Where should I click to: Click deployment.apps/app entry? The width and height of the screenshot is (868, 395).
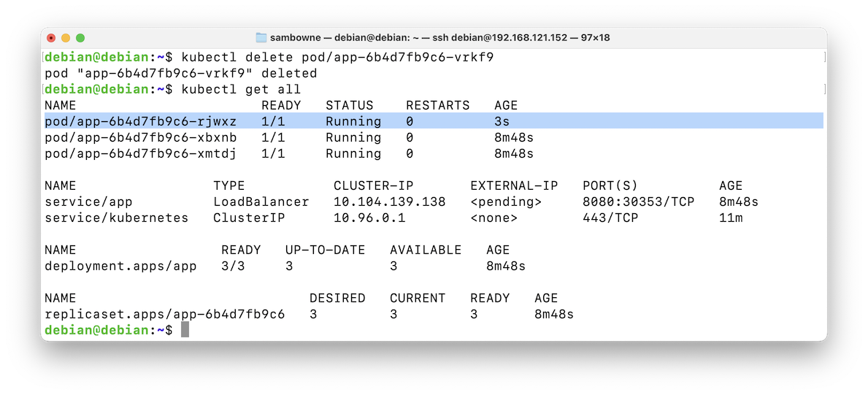click(x=120, y=266)
